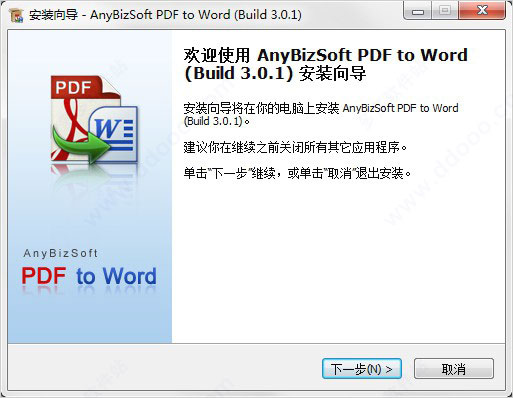Click the disabled maximize button

(445, 11)
